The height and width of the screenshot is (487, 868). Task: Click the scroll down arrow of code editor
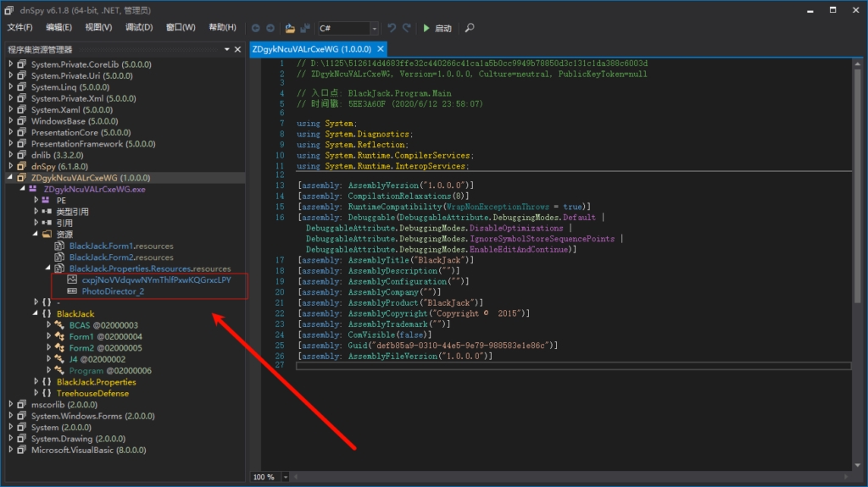pyautogui.click(x=858, y=466)
